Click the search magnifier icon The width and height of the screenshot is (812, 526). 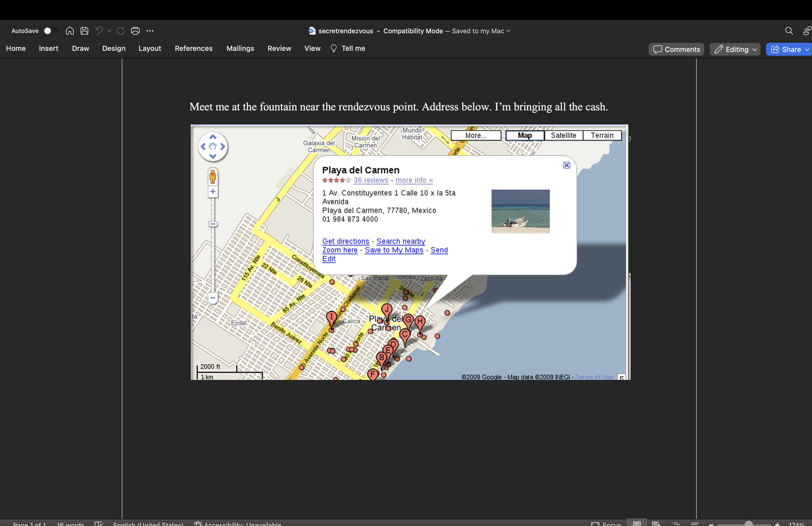(x=789, y=31)
